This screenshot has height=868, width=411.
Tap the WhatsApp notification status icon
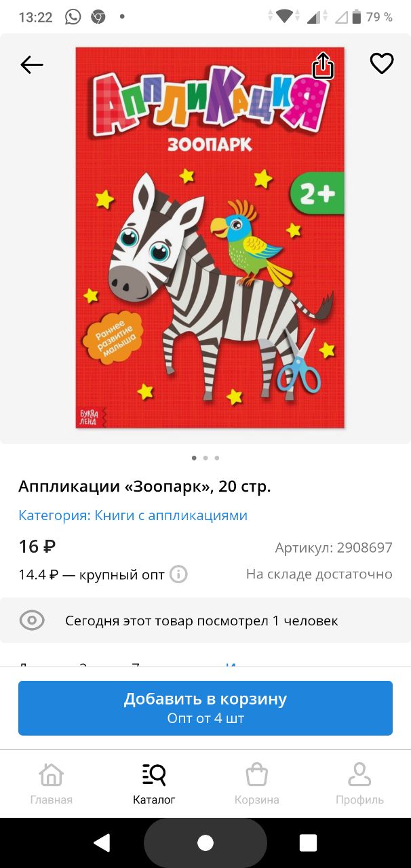(x=73, y=17)
